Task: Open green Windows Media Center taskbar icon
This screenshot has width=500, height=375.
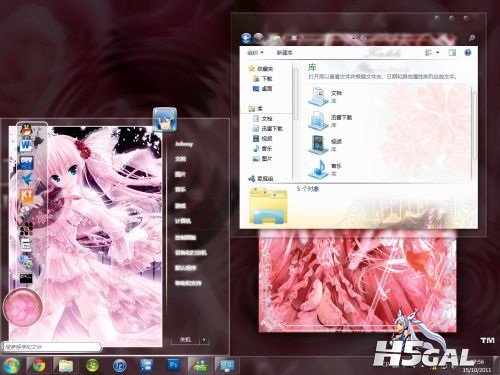Action: 92,366
